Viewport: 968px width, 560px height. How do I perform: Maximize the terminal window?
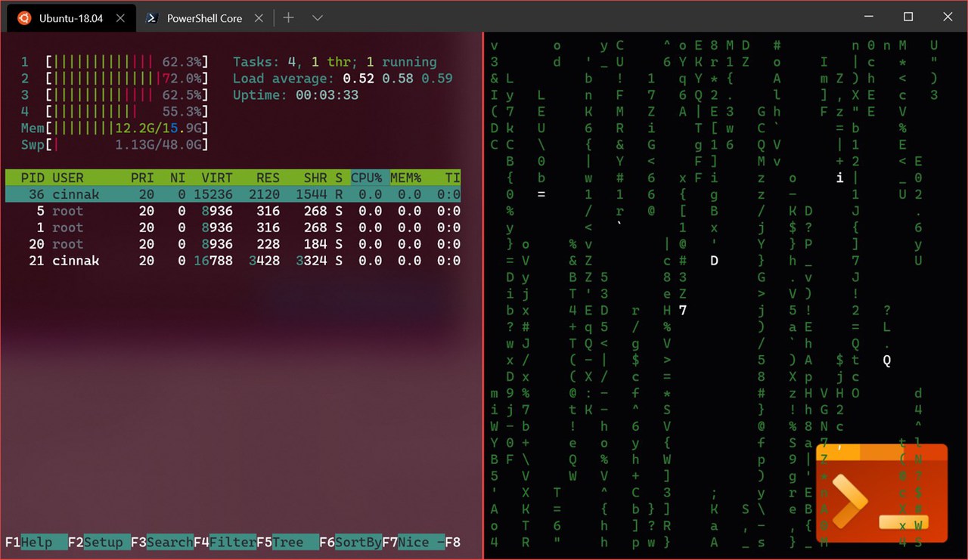[908, 17]
